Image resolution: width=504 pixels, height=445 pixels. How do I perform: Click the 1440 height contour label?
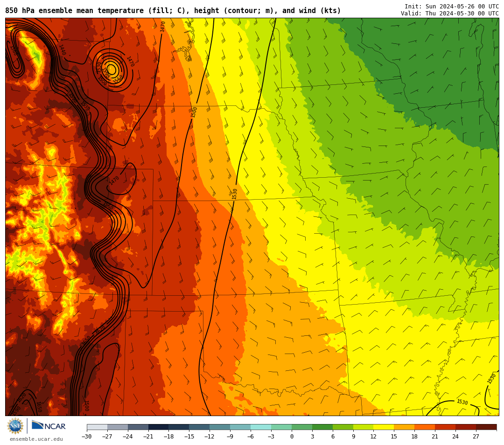(62, 50)
